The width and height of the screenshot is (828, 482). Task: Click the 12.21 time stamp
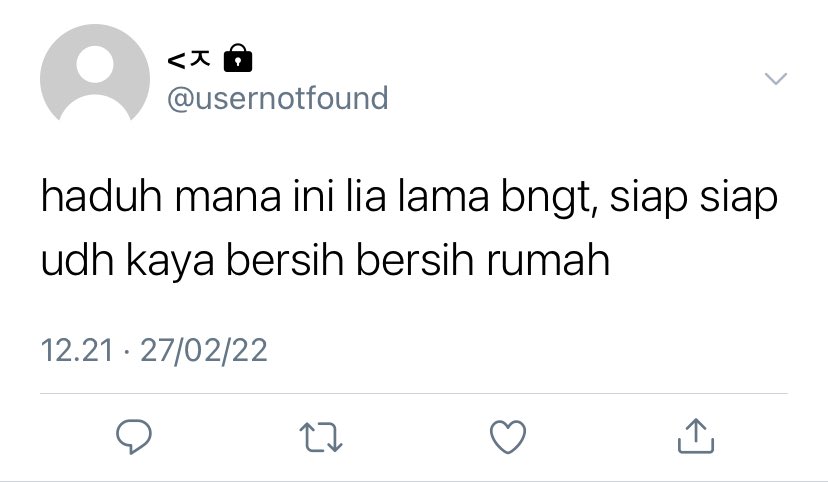pyautogui.click(x=77, y=351)
